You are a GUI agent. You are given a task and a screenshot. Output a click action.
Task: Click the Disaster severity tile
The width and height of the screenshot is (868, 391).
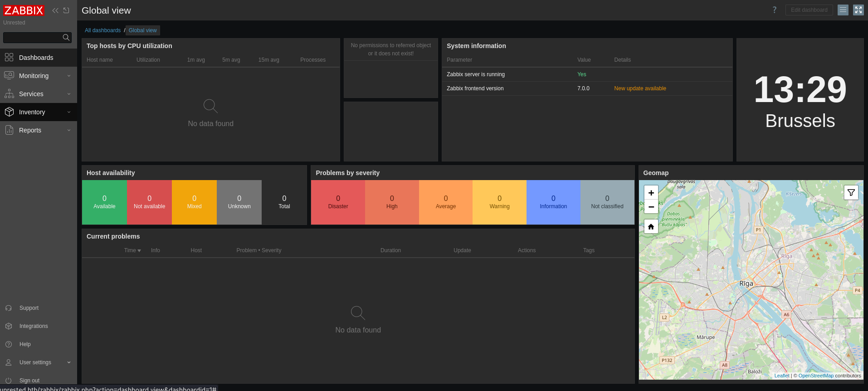(x=338, y=202)
